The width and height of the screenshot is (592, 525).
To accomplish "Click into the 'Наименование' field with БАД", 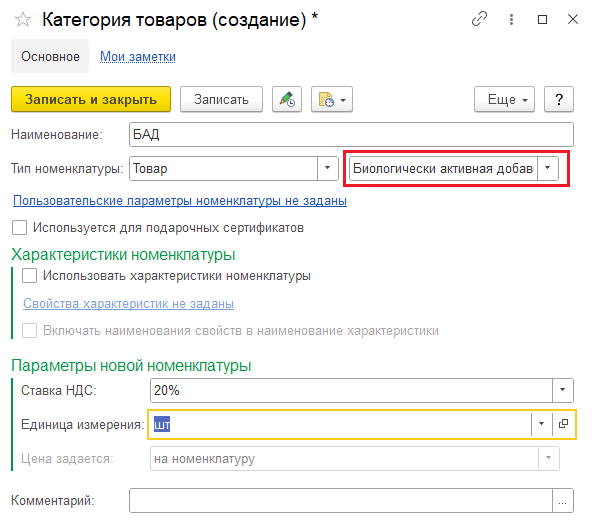I will pyautogui.click(x=351, y=134).
